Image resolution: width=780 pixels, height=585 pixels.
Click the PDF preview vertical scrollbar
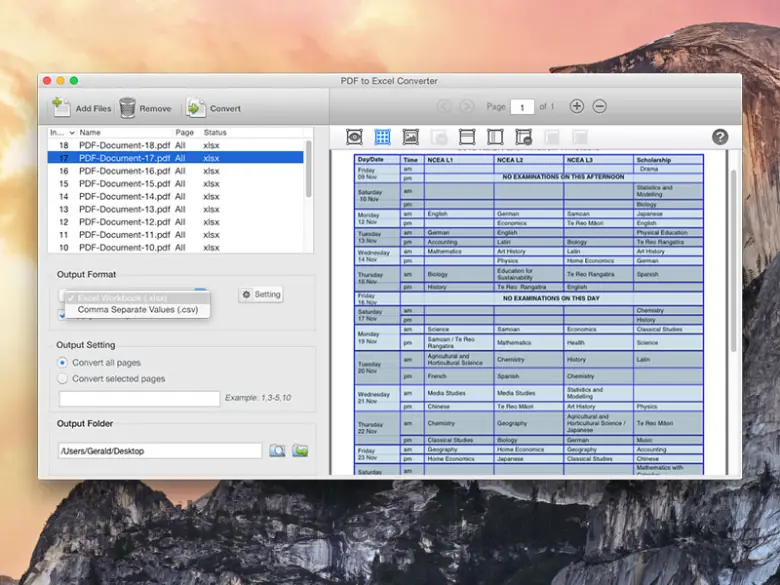[x=734, y=261]
